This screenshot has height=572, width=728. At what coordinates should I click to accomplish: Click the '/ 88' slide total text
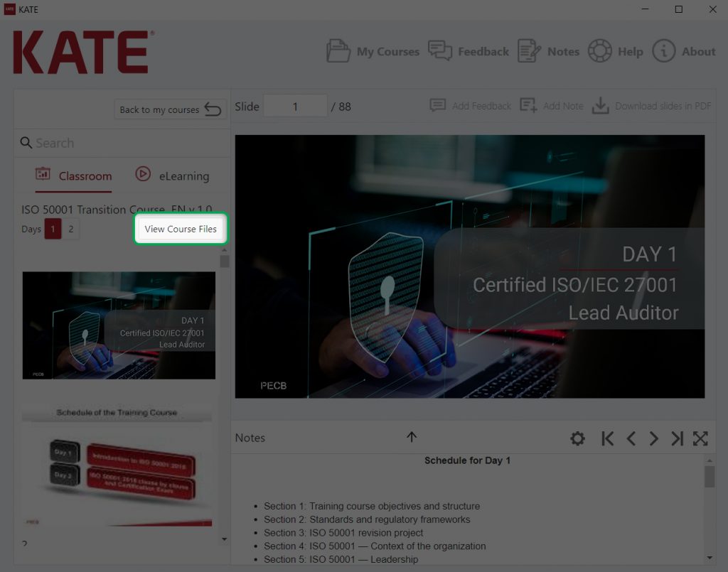tap(341, 107)
